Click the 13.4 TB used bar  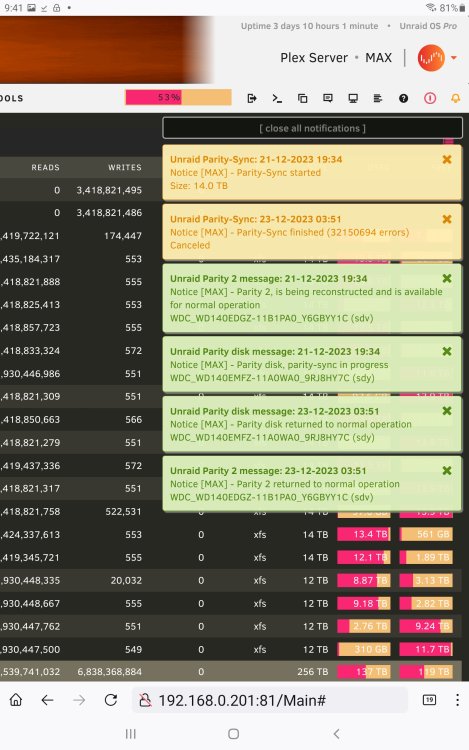click(x=364, y=534)
